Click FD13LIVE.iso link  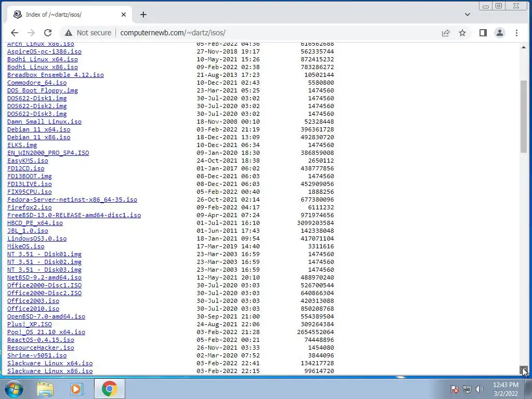(30, 184)
